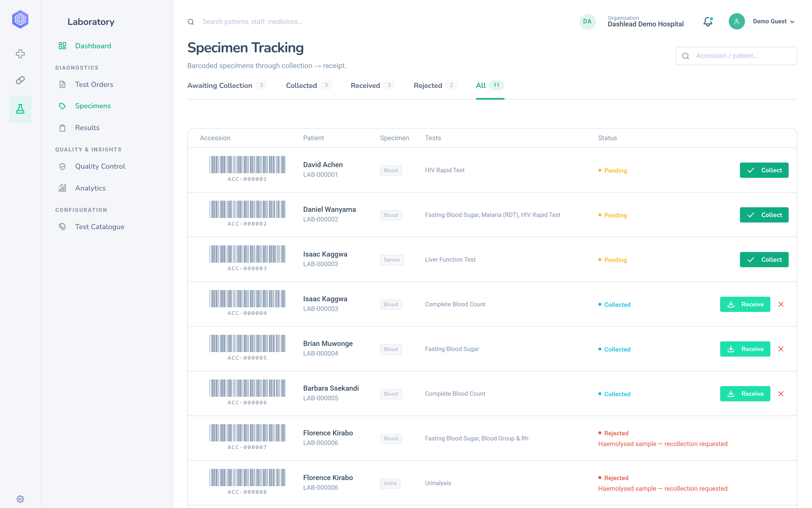The width and height of the screenshot is (812, 508).
Task: Click the barcode for ACC-000003
Action: tap(247, 254)
